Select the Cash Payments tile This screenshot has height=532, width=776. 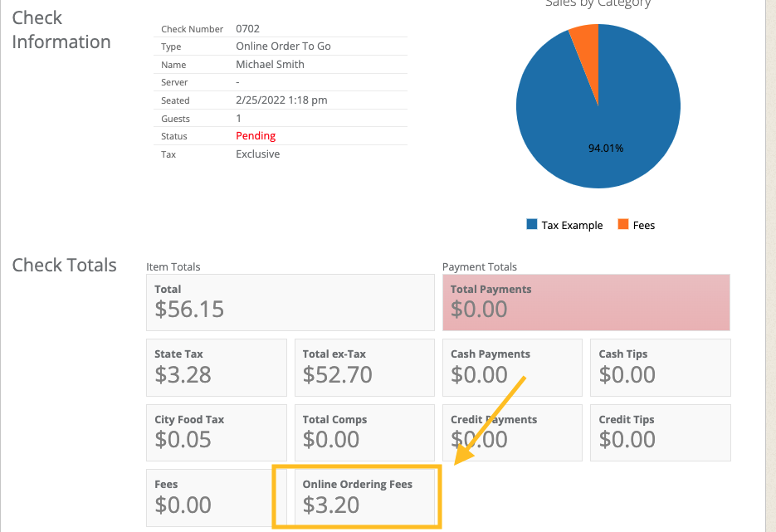tap(512, 367)
